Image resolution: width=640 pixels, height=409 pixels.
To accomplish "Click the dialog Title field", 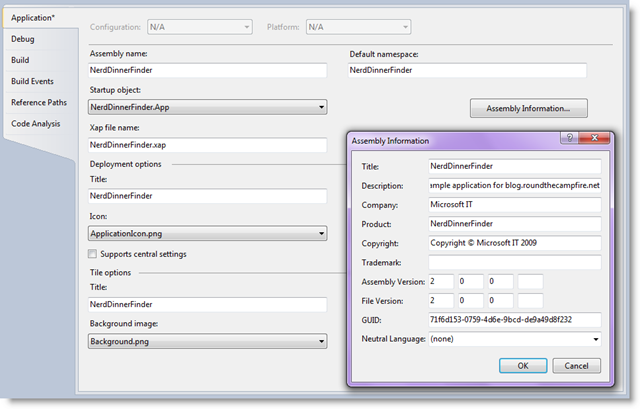I will point(515,166).
